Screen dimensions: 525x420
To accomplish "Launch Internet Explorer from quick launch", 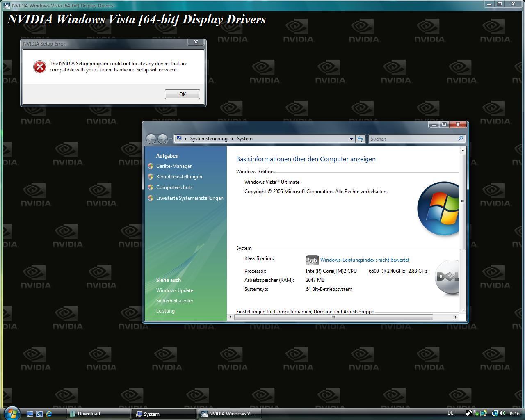I will pos(49,414).
